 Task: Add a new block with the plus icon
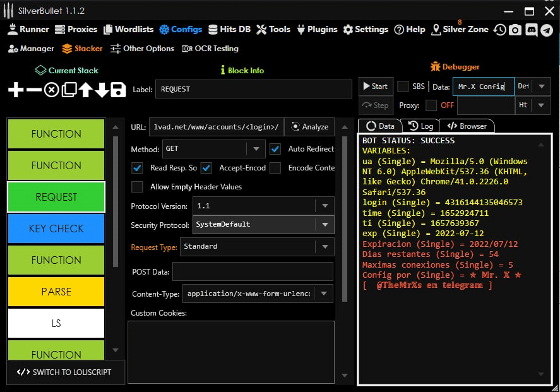click(x=16, y=90)
